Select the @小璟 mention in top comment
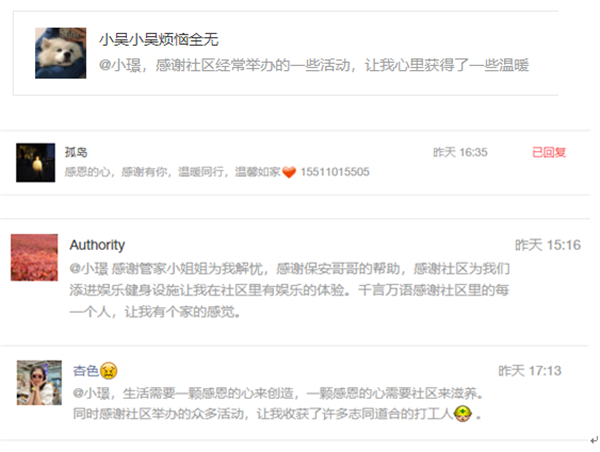Viewport: 600px width, 452px height. (120, 65)
